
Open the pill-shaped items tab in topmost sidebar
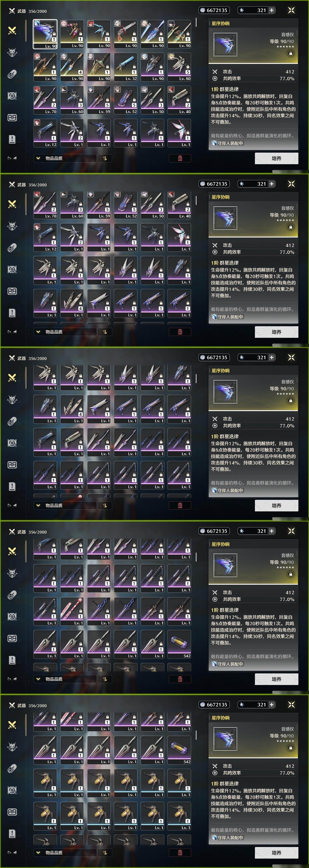(12, 75)
